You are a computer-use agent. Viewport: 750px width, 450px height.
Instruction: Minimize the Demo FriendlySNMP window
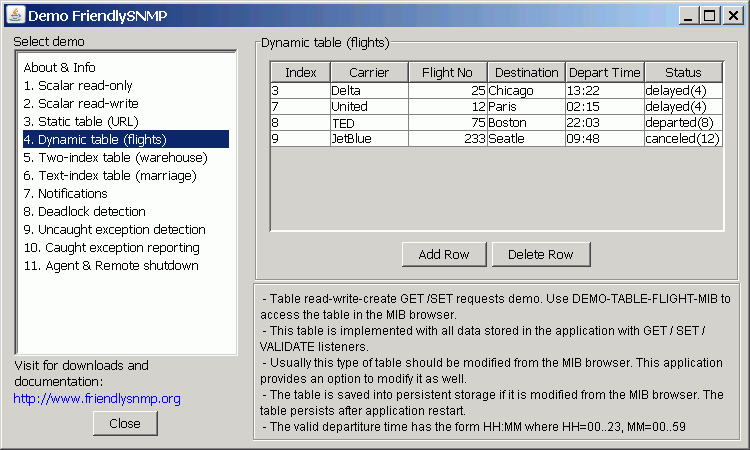688,16
